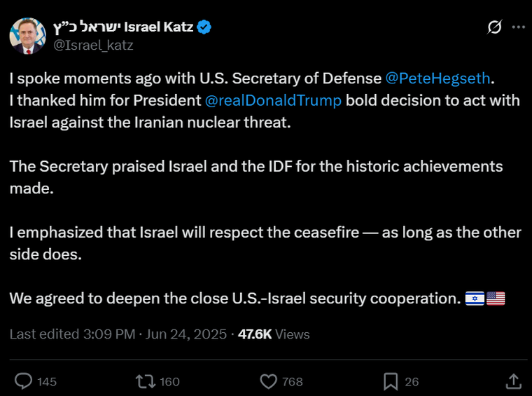Screen dimensions: 532x396
Task: Click the reply speech bubble icon
Action: (24, 381)
